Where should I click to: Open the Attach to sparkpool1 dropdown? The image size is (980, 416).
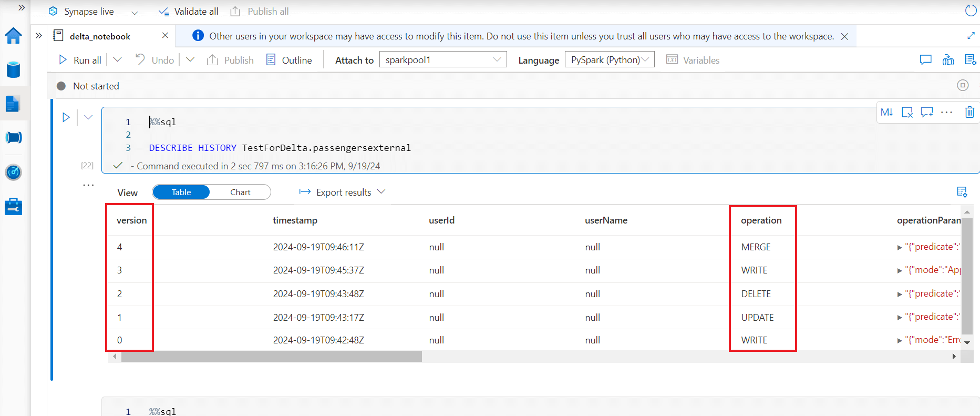tap(442, 60)
